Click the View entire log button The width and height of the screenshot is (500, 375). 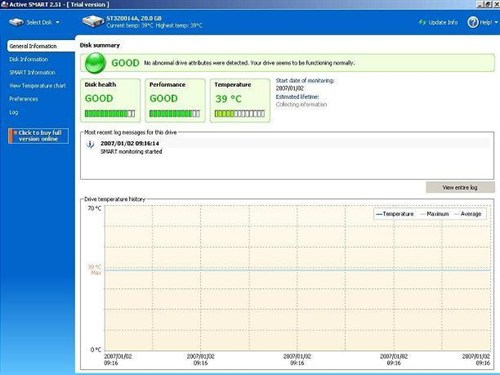click(460, 188)
